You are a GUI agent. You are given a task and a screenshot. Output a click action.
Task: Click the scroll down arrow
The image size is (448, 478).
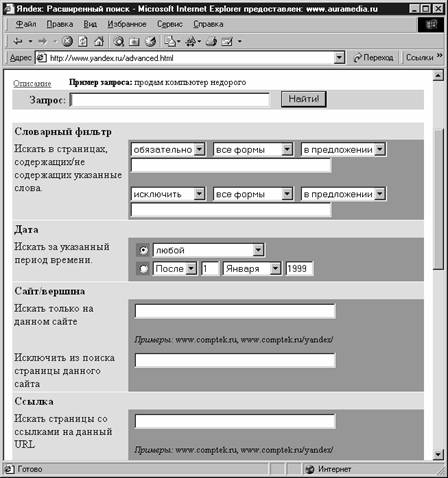pyautogui.click(x=438, y=454)
